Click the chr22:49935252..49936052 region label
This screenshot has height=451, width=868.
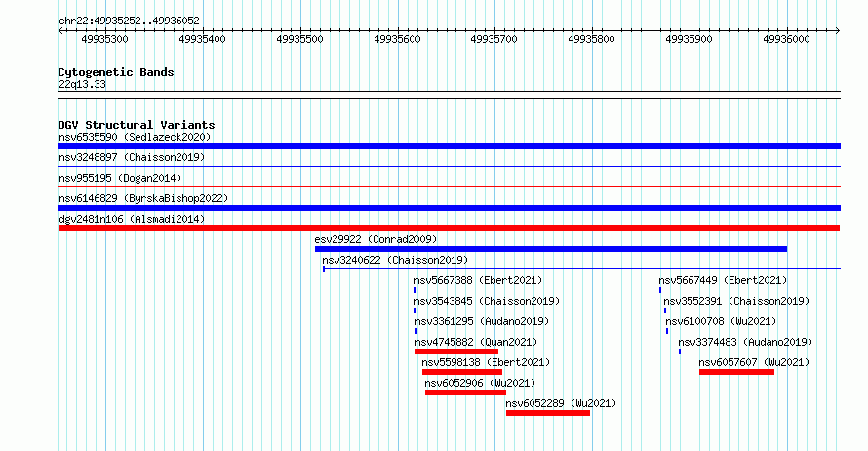129,21
